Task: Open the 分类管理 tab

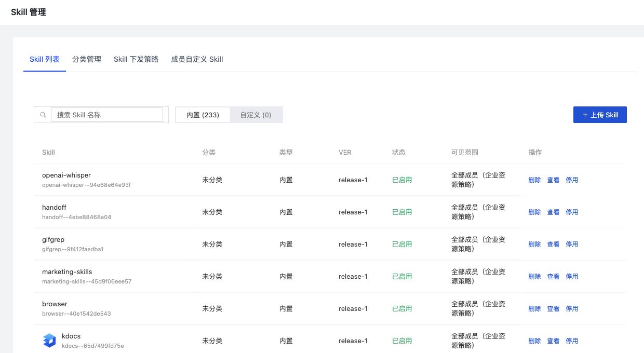Action: coord(87,59)
